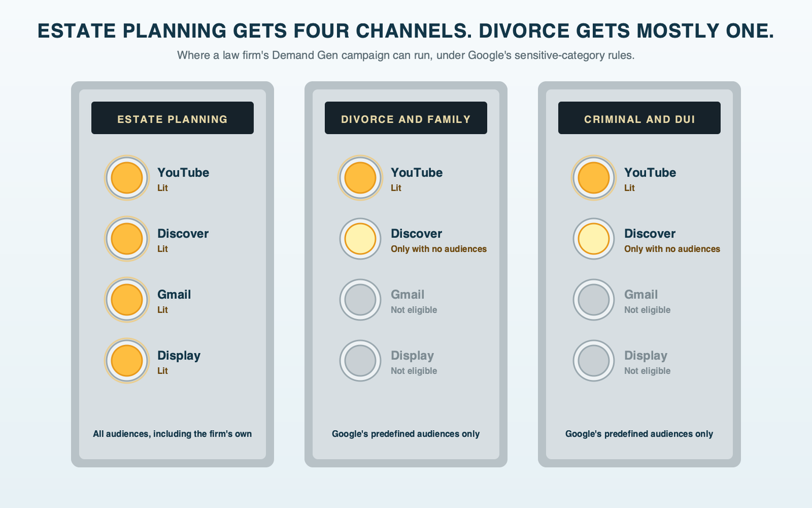The height and width of the screenshot is (508, 812).
Task: Click the Display indicator light under Estate Planning
Action: coord(127,361)
